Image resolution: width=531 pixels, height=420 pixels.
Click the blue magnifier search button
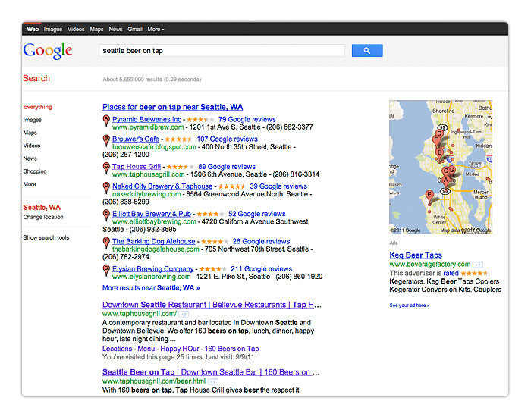tap(367, 51)
